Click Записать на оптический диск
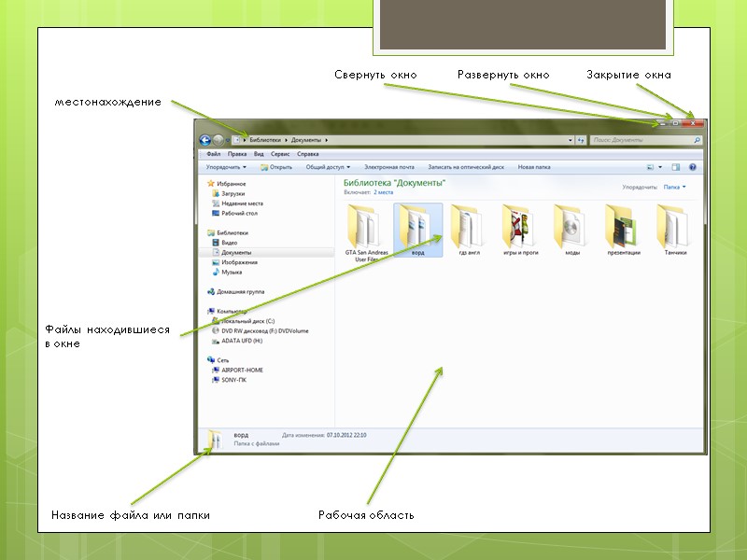747x560 pixels. [466, 167]
